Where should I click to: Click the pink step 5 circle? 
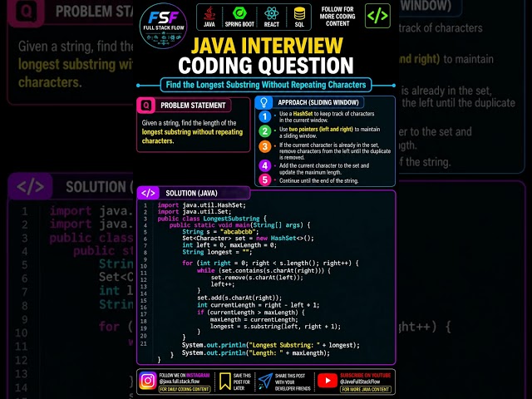[x=264, y=180]
